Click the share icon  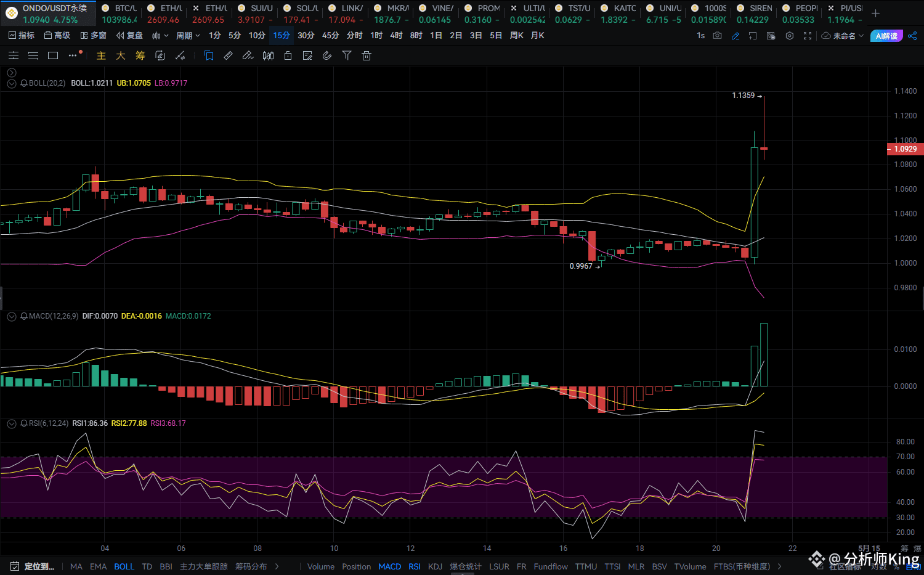pyautogui.click(x=912, y=36)
